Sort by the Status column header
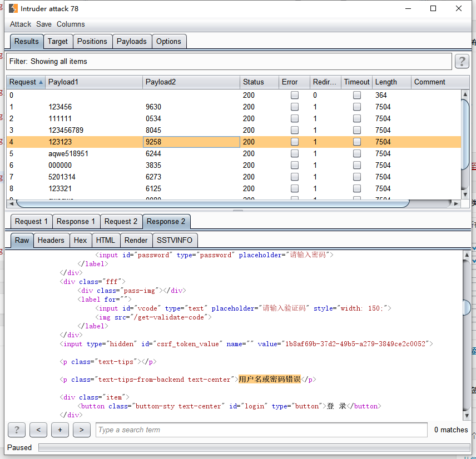Screen dimensions: 476x459 259,82
